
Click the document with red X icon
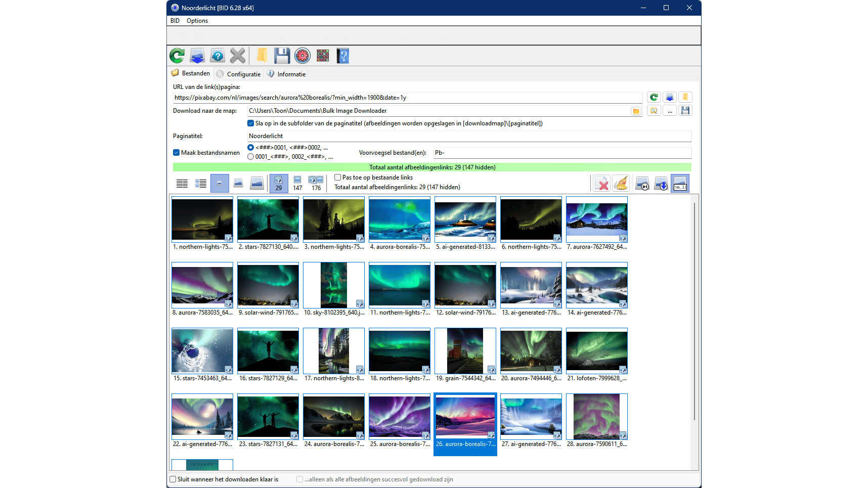[x=601, y=184]
